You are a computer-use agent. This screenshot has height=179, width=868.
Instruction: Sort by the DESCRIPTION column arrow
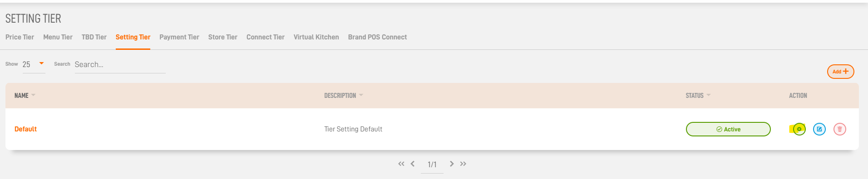[361, 95]
